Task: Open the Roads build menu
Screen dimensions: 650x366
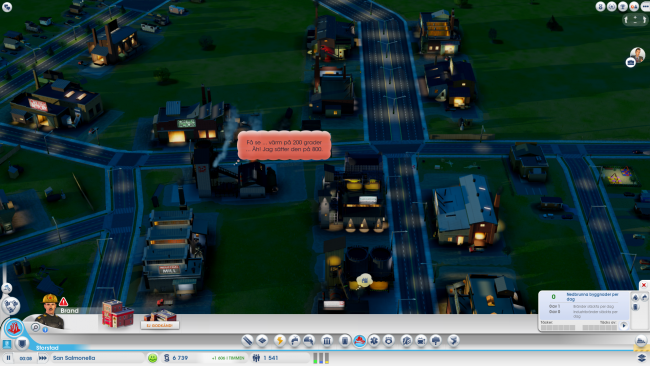Action: 247,341
